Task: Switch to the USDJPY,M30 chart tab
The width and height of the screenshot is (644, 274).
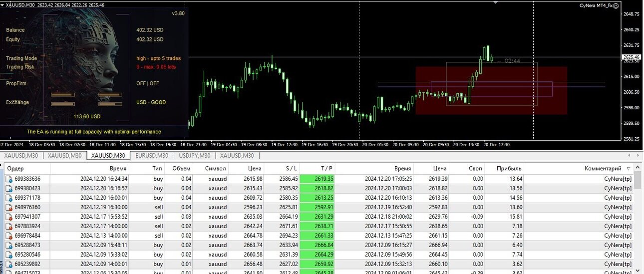Action: click(194, 155)
